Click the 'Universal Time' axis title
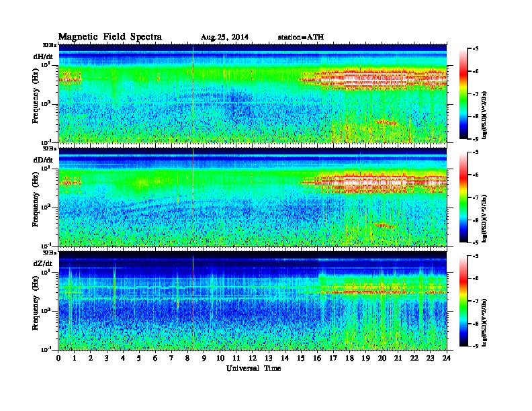This screenshot has height=411, width=532. pos(253,368)
